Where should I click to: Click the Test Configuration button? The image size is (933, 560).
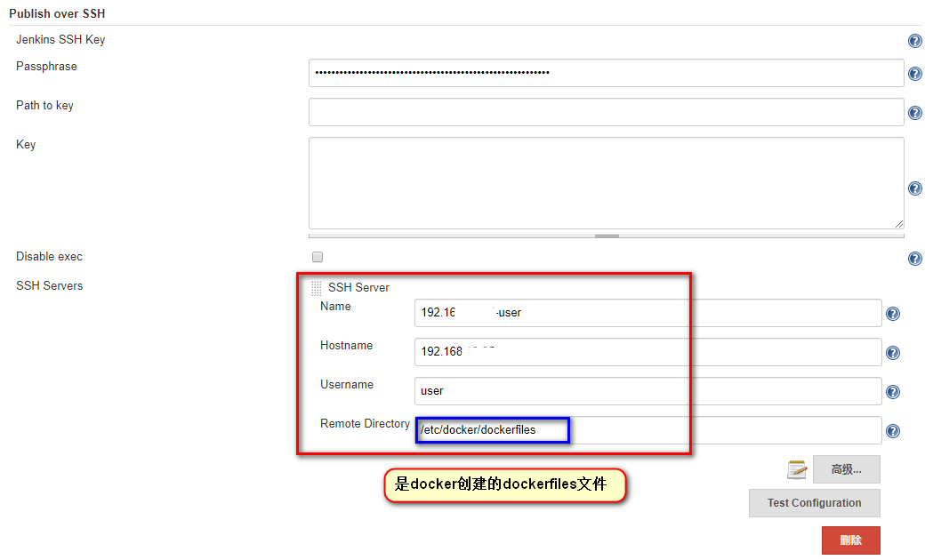[814, 503]
